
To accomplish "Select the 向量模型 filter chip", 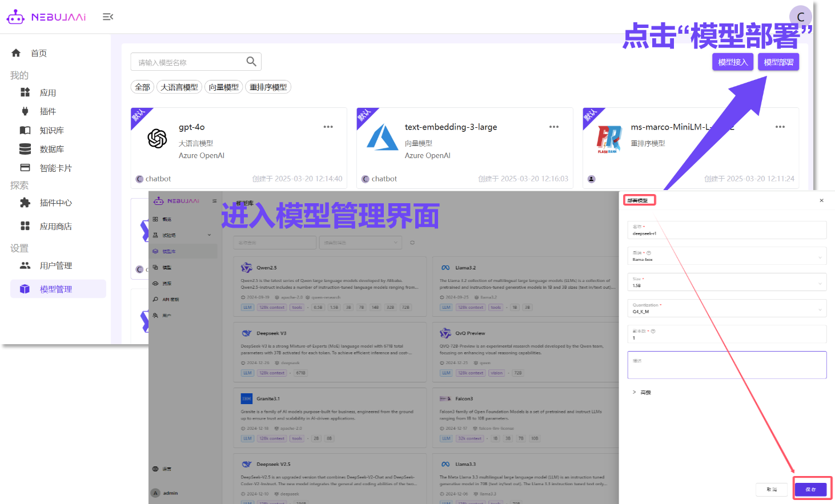I will [x=224, y=87].
